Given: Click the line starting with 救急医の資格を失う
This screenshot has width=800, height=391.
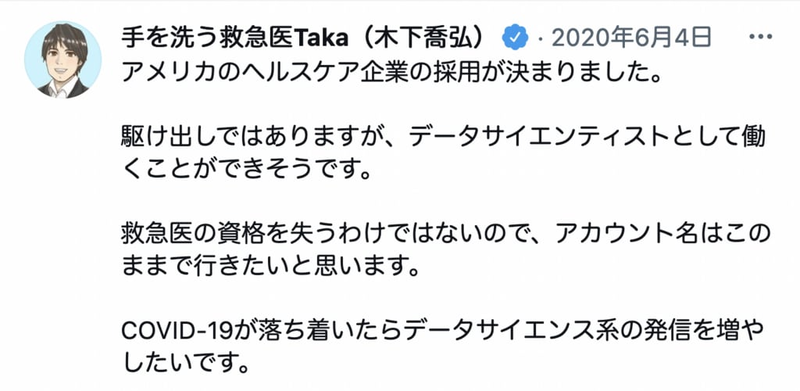Looking at the screenshot, I should coord(445,235).
